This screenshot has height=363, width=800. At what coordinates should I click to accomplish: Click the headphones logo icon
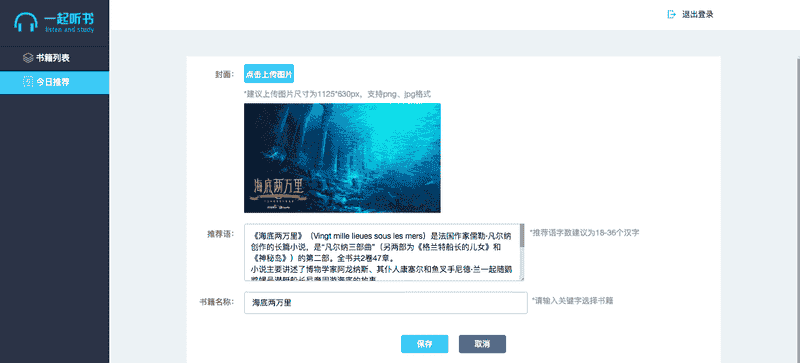click(x=26, y=22)
